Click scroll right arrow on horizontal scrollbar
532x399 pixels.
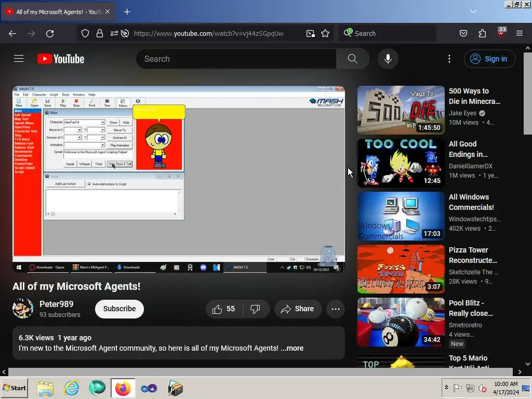click(520, 372)
